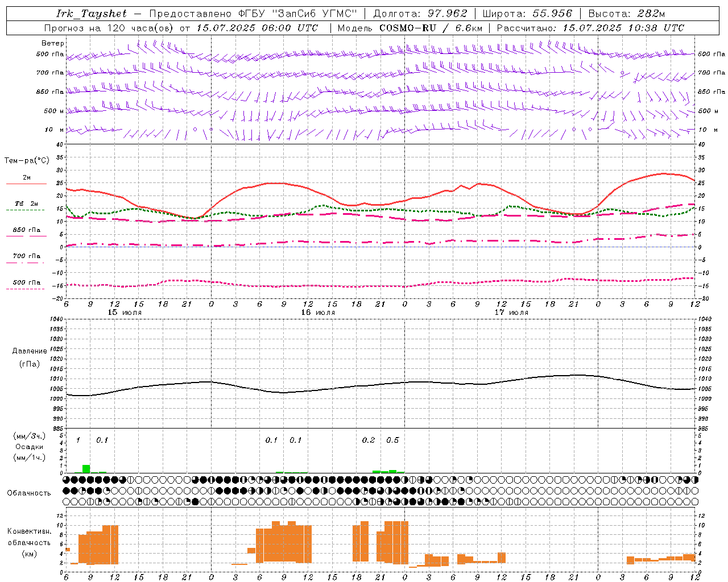The width and height of the screenshot is (728, 582).
Task: Click the Широта: 55.956 latitude value
Action: coord(527,14)
